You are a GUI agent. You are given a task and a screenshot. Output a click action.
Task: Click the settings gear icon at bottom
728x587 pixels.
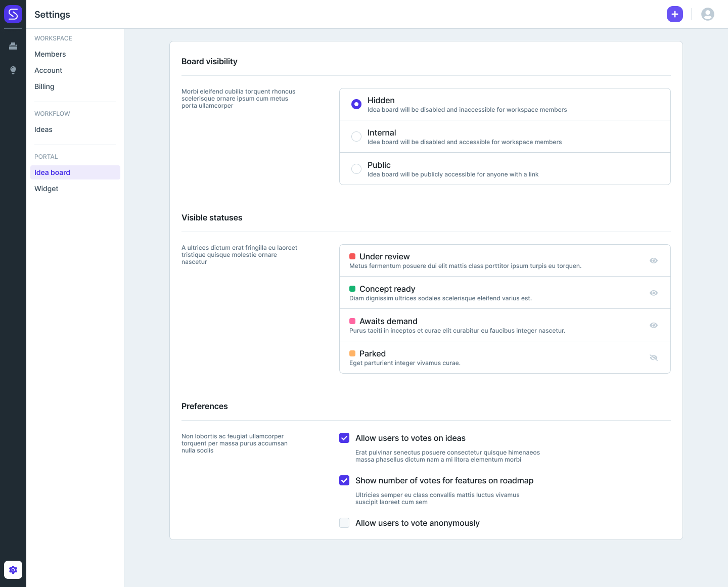click(x=13, y=570)
